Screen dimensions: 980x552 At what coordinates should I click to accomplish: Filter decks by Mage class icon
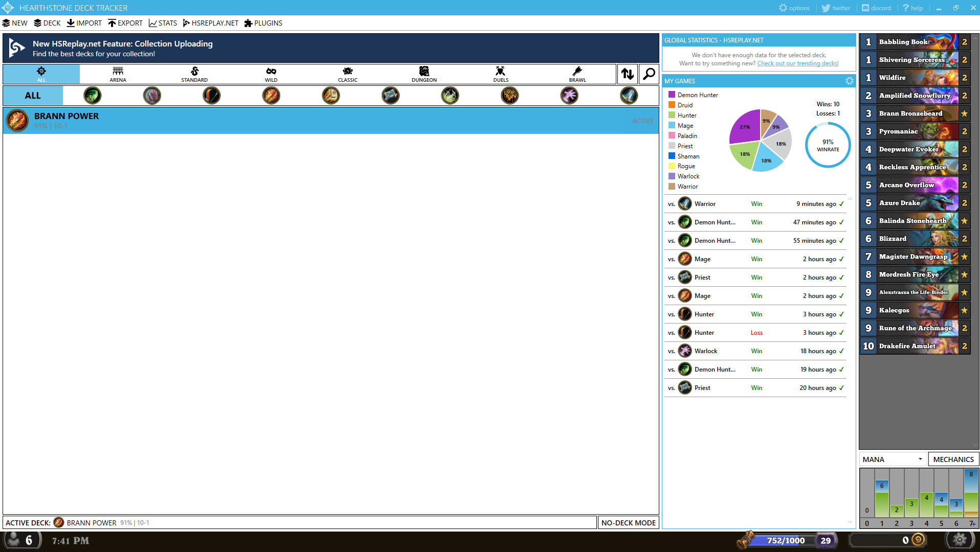point(271,96)
